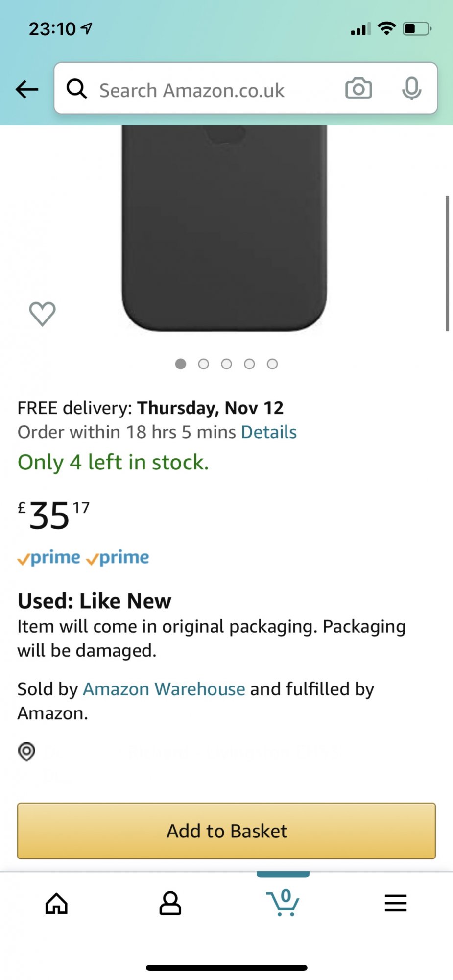453x980 pixels.
Task: Focus the Search Amazon.co.uk field
Action: (211, 90)
